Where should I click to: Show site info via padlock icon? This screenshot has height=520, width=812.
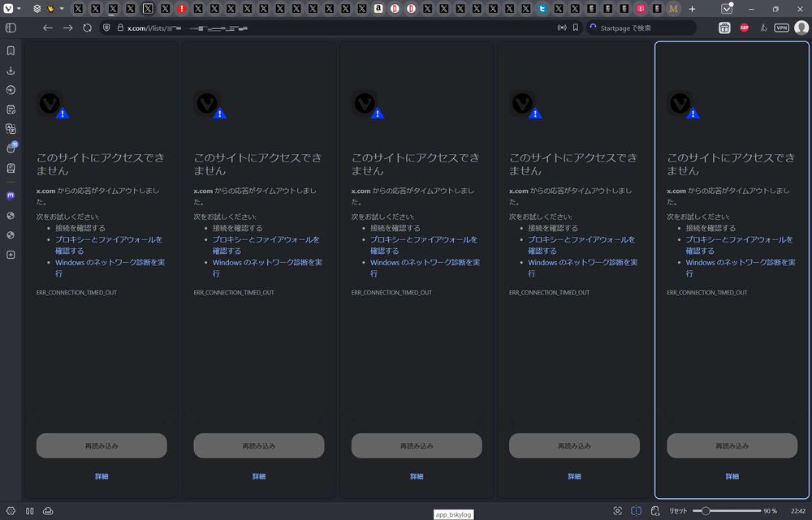coord(120,28)
